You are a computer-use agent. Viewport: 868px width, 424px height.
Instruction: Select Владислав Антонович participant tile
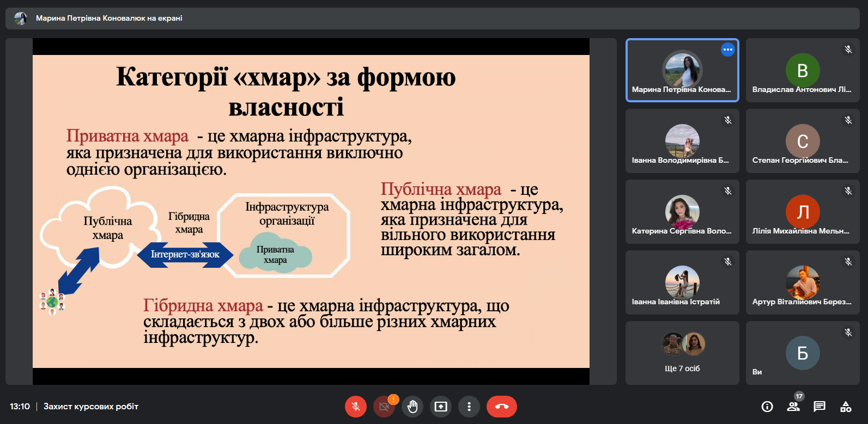tap(803, 70)
